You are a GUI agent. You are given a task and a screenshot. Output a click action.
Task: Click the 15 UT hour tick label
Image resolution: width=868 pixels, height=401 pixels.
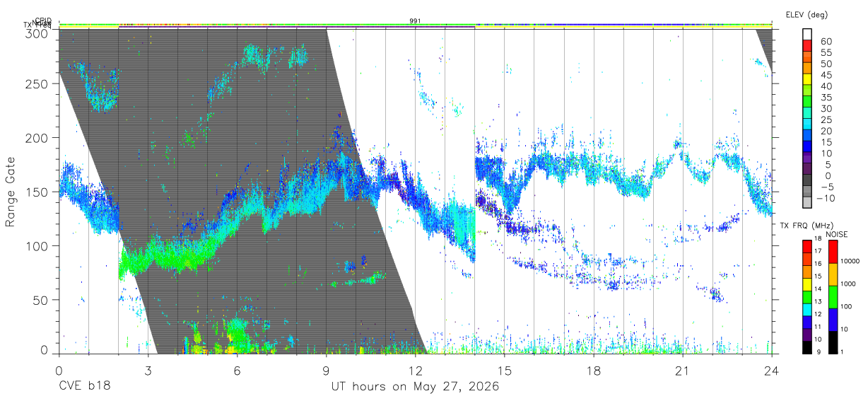pyautogui.click(x=505, y=371)
